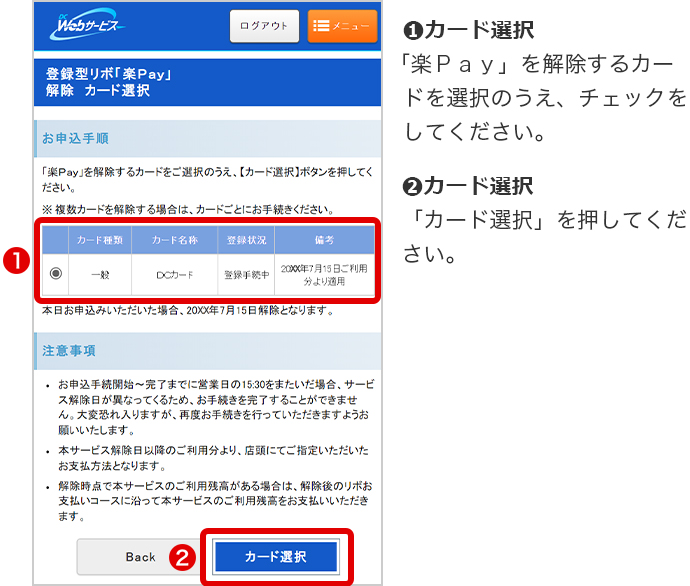Click the 20XX年7月15日 remarks cell
The height and width of the screenshot is (586, 690).
pos(324,273)
